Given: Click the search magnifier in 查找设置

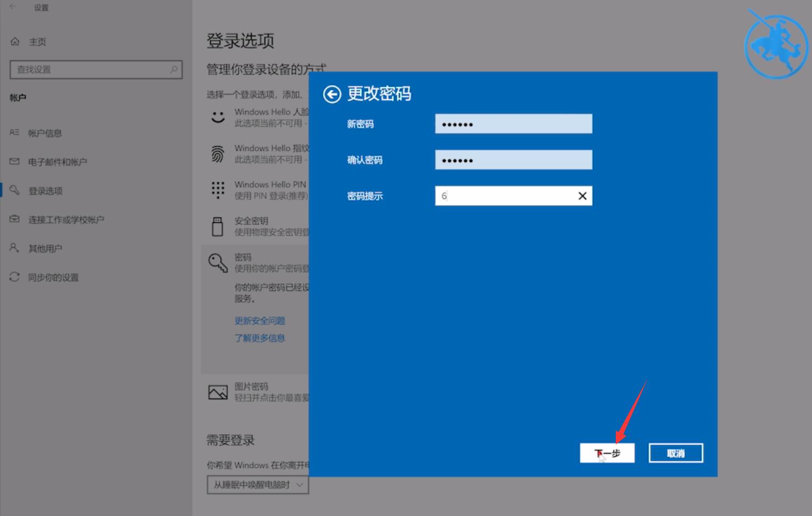Looking at the screenshot, I should point(173,69).
